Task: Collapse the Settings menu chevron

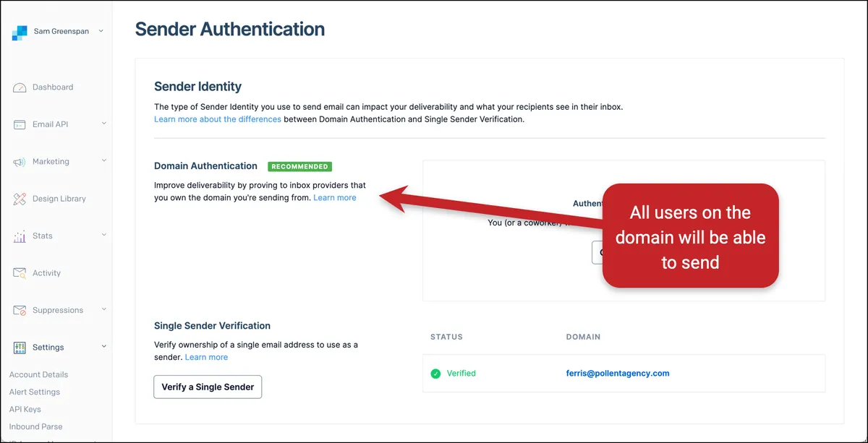Action: 103,346
